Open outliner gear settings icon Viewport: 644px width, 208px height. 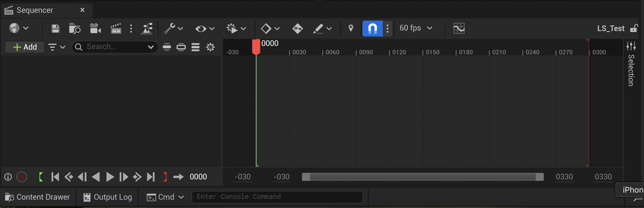(x=210, y=47)
